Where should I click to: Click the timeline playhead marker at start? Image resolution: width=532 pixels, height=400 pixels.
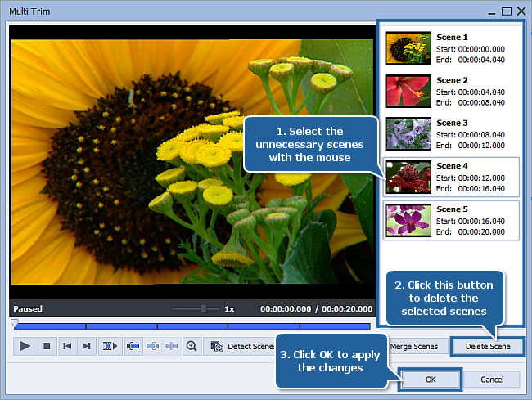(x=14, y=323)
